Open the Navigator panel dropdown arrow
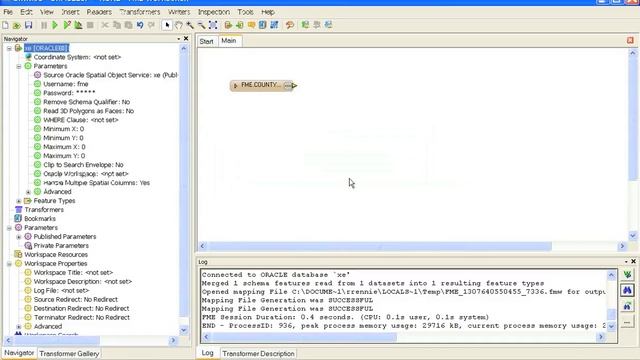Viewport: 640px width, 360px height. 178,39
